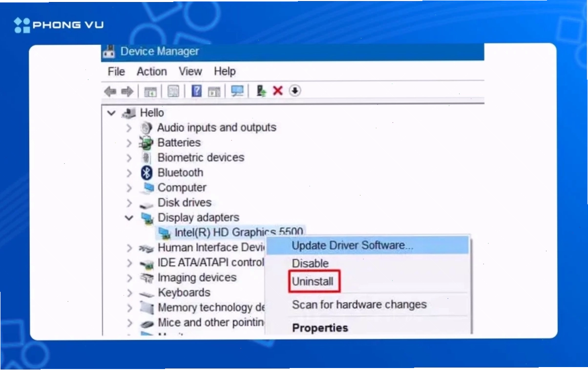
Task: Choose Uninstall from the context menu
Action: (x=313, y=282)
